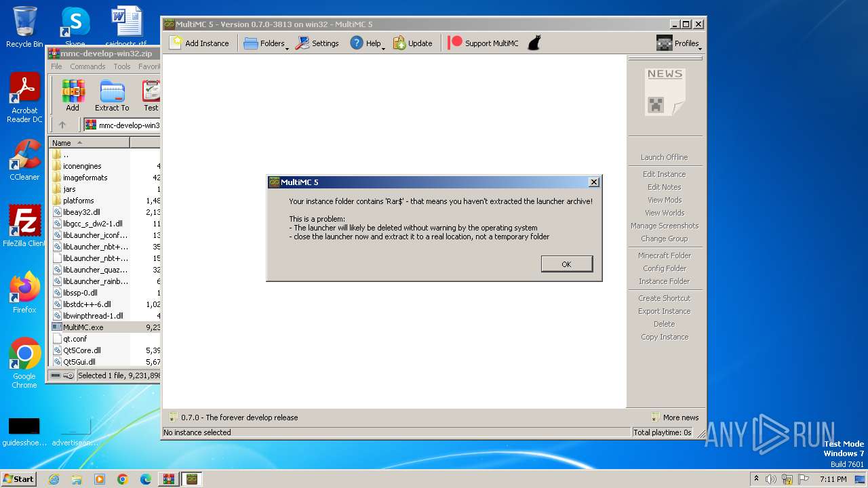868x488 pixels.
Task: Open the Firefox desktop icon
Action: 24,292
